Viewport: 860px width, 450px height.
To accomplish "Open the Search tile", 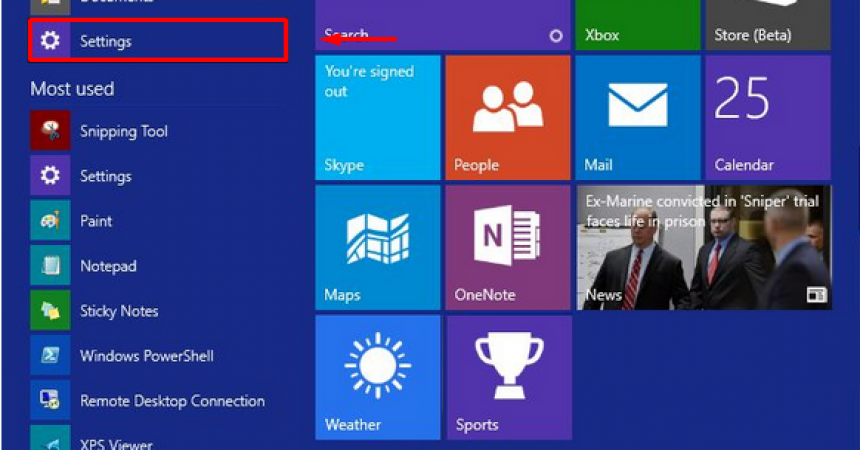I will (443, 25).
